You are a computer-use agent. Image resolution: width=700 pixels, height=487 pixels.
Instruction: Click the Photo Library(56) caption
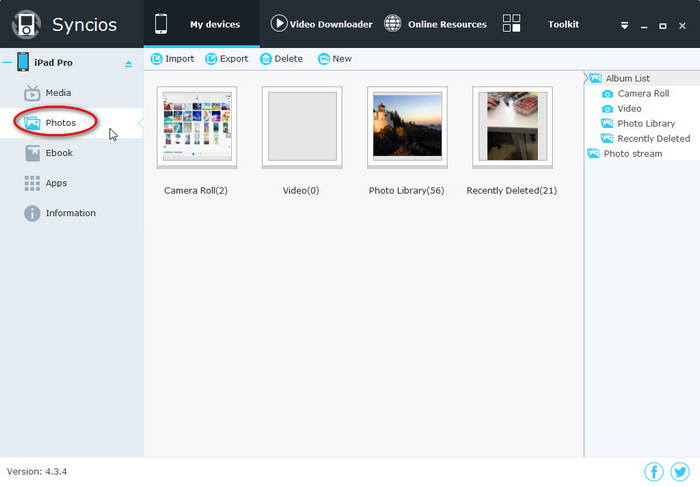pyautogui.click(x=406, y=191)
